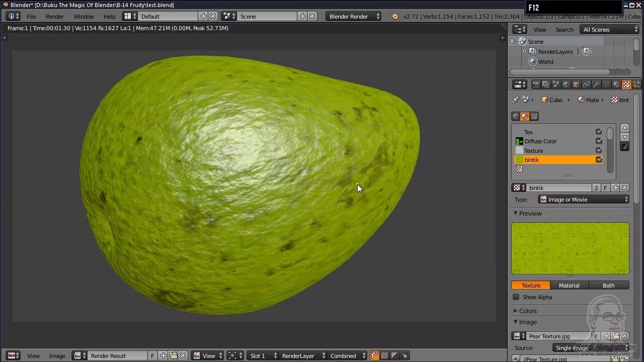Pin the properties context (pin icon)

516,100
